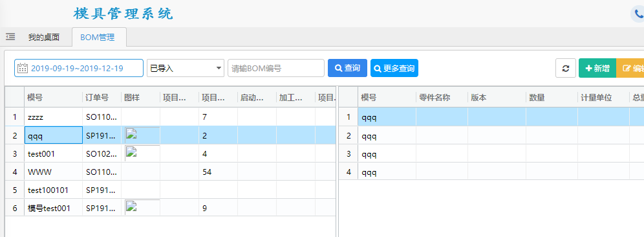Click broken image thumbnail in test001 row
This screenshot has width=644, height=237.
(131, 152)
